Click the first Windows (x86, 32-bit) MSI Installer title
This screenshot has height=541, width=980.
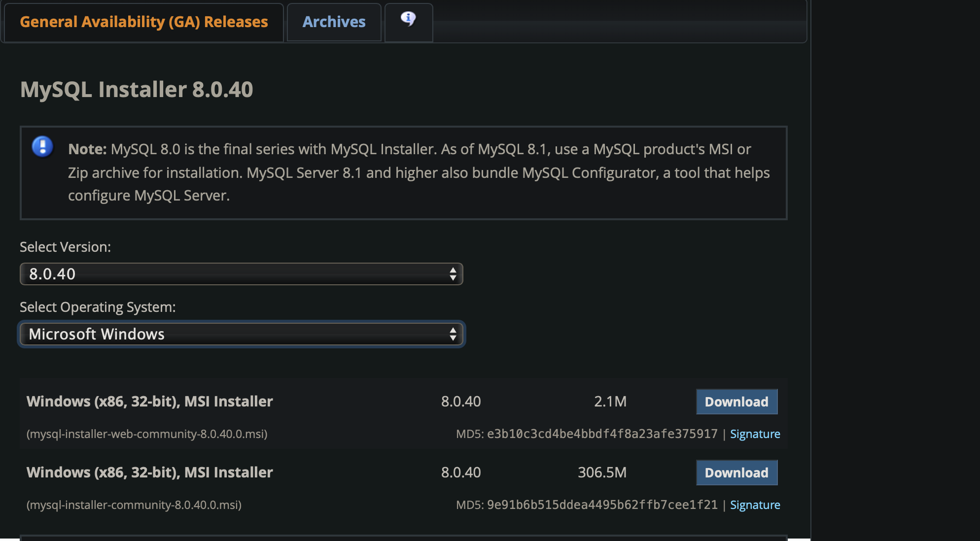pos(149,402)
